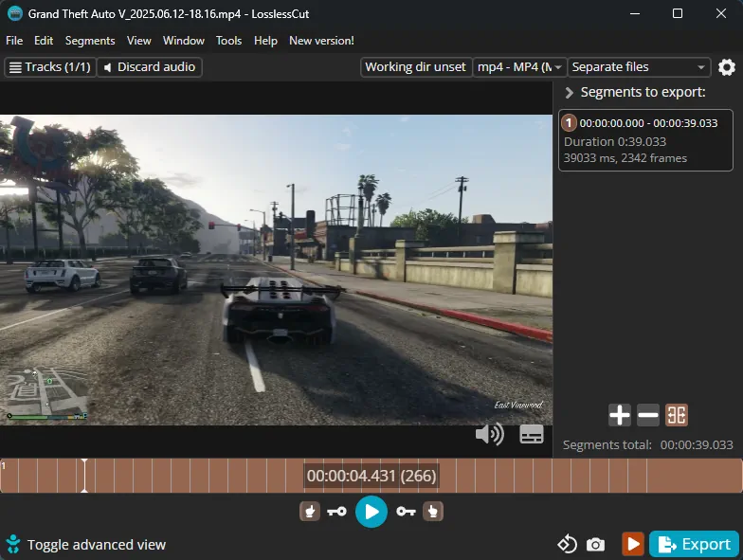Toggle Discard audio
The width and height of the screenshot is (743, 560).
click(150, 67)
